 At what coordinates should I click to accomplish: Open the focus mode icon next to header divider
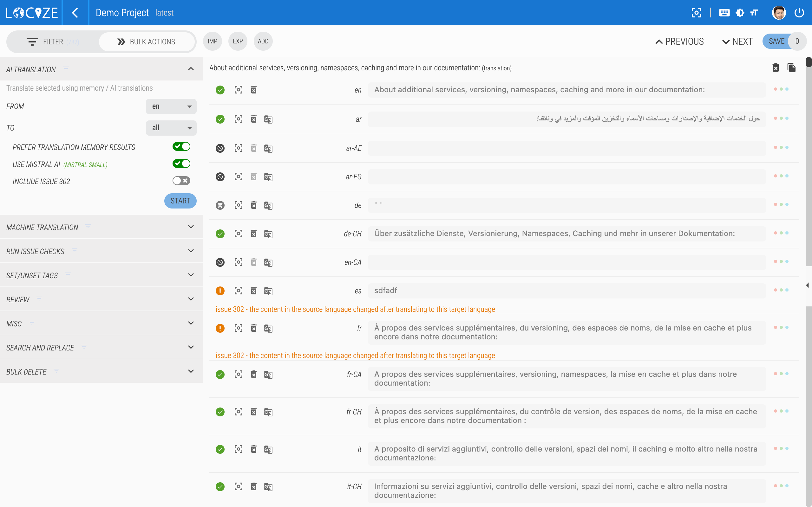pos(697,12)
